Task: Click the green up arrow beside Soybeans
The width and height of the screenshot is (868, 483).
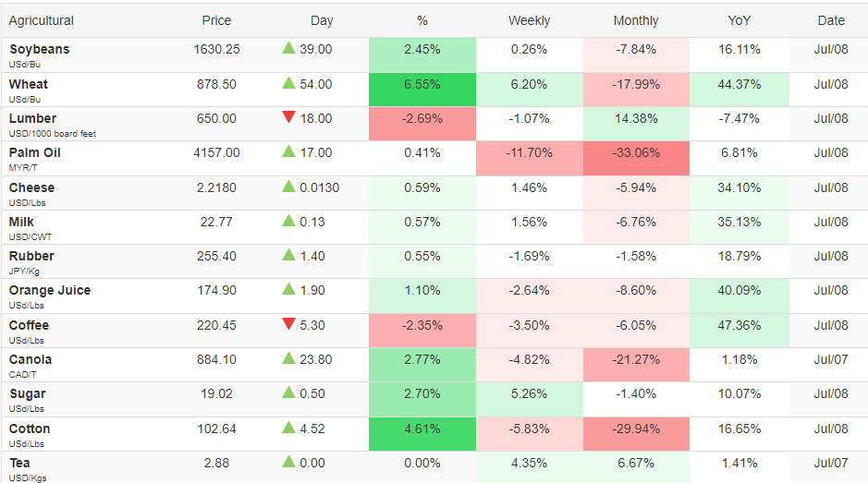Action: [x=288, y=48]
